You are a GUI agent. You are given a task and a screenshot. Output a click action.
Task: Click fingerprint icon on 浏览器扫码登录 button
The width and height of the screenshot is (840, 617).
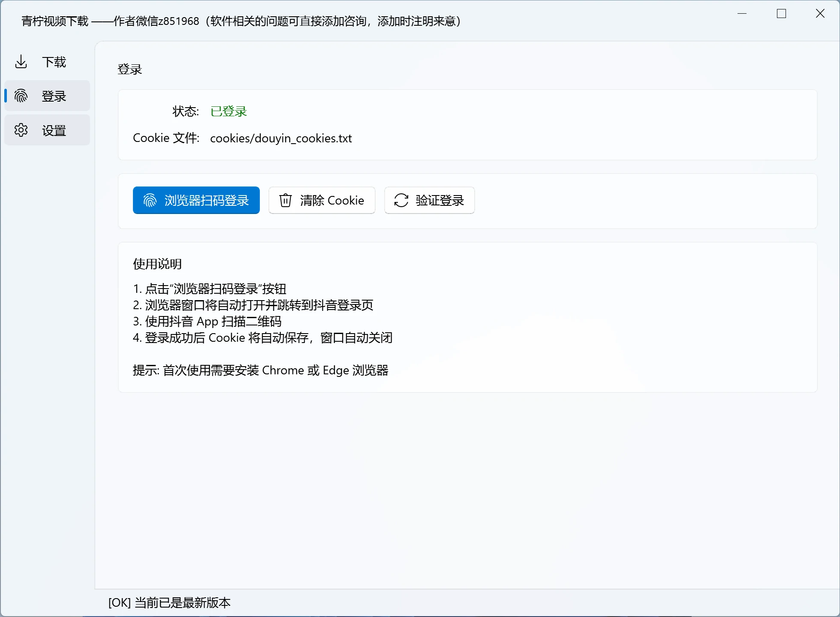click(150, 200)
